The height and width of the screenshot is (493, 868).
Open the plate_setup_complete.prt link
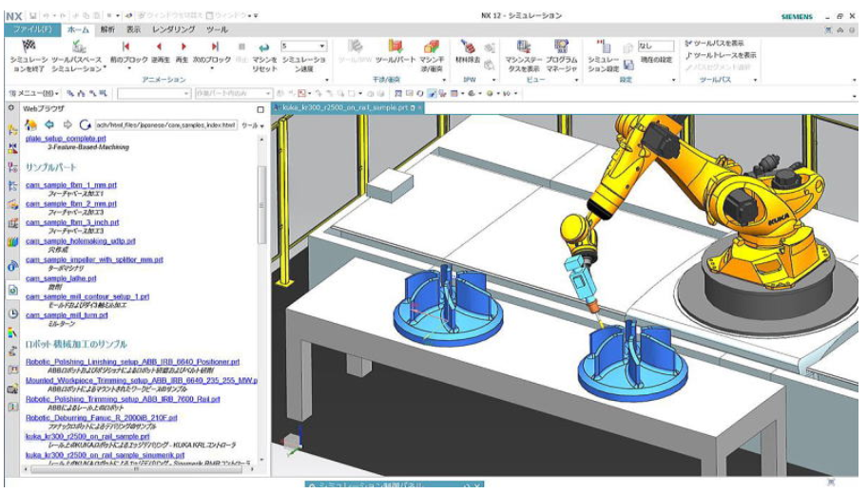point(66,139)
